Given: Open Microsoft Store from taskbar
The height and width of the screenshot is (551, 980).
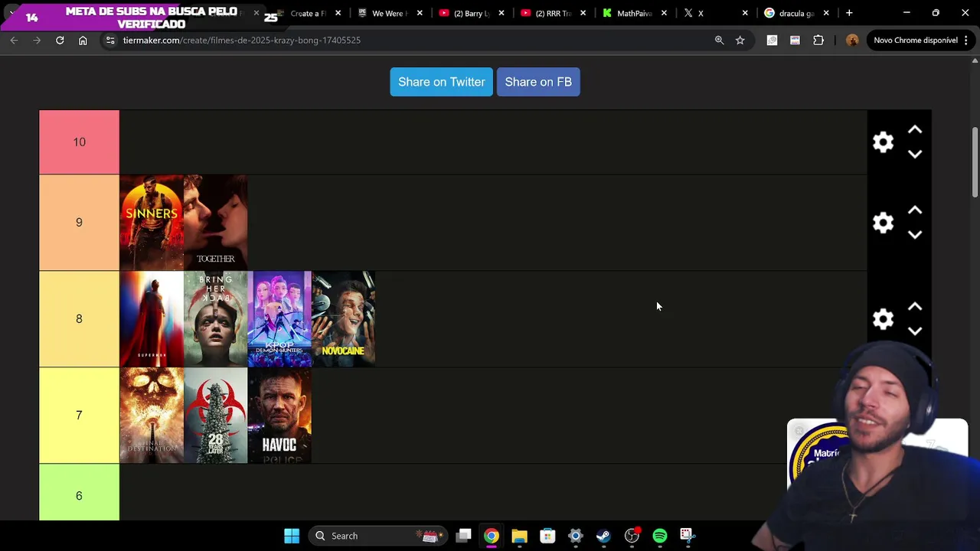Looking at the screenshot, I should coord(547,536).
